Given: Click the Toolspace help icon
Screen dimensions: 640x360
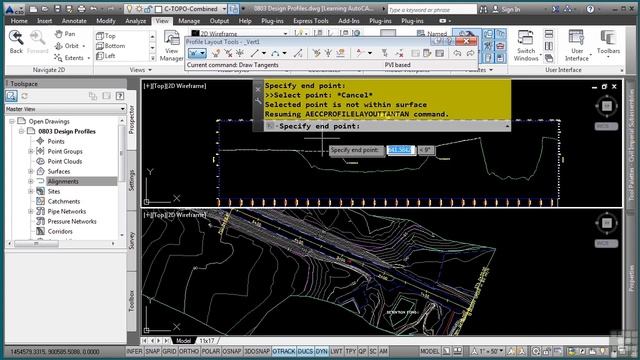Looking at the screenshot, I should click(x=120, y=96).
